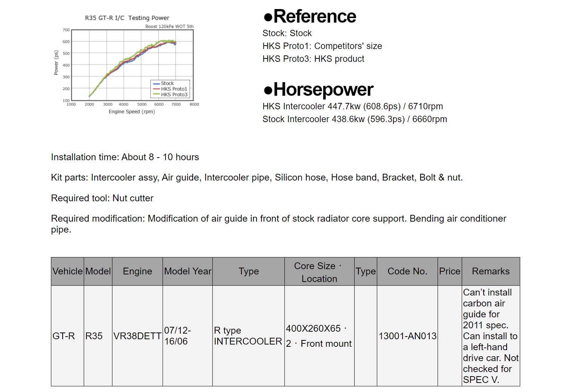Click the R35 model cell
Viewport: 573px width, 392px height.
pyautogui.click(x=98, y=336)
